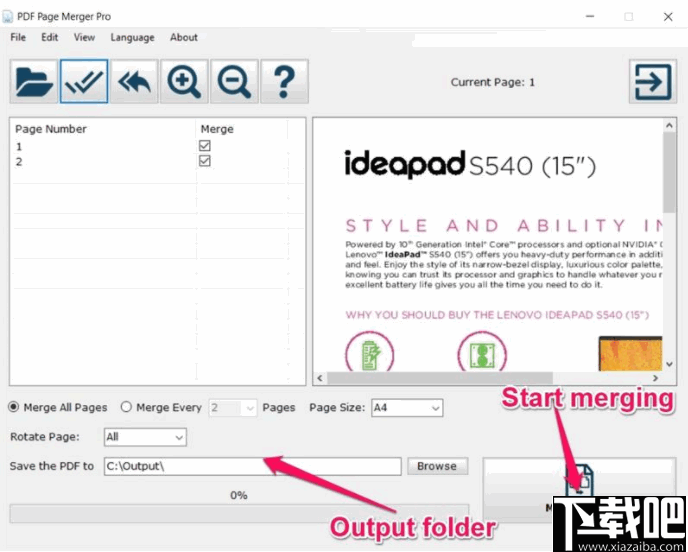Click the Page Number column header
688x552 pixels.
coord(51,129)
